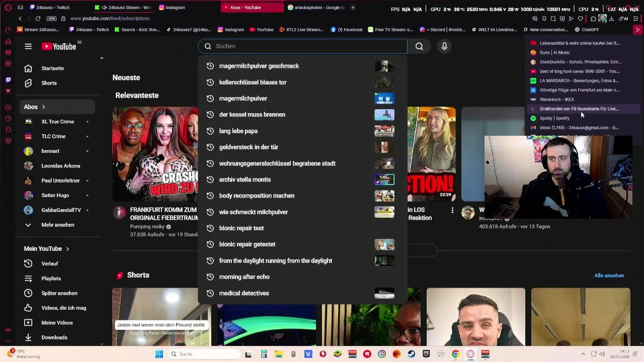Start the magnifier search button
This screenshot has width=644, height=362.
tap(419, 46)
